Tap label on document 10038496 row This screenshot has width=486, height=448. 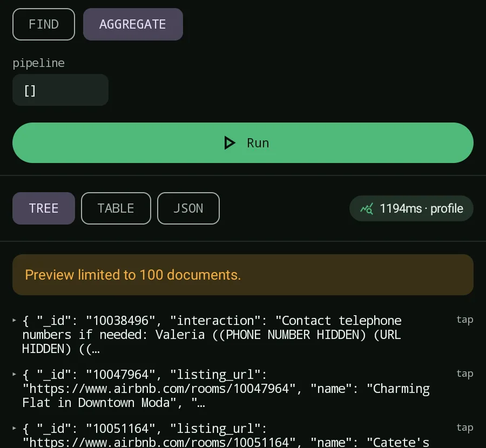click(464, 320)
